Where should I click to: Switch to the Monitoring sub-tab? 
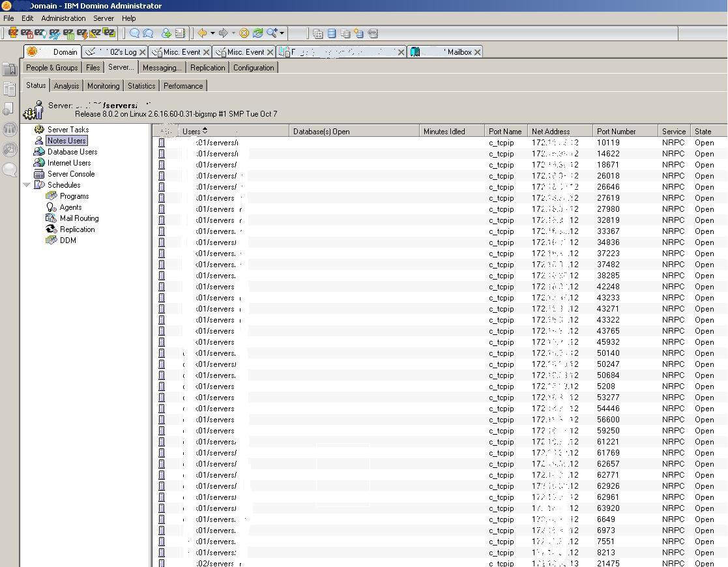(103, 86)
